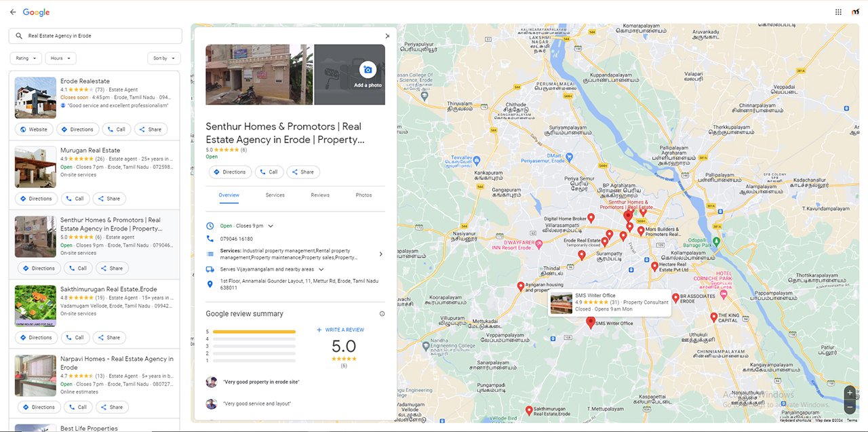The height and width of the screenshot is (432, 868).
Task: Click Call in the Senthur Homes detail panel
Action: click(269, 172)
